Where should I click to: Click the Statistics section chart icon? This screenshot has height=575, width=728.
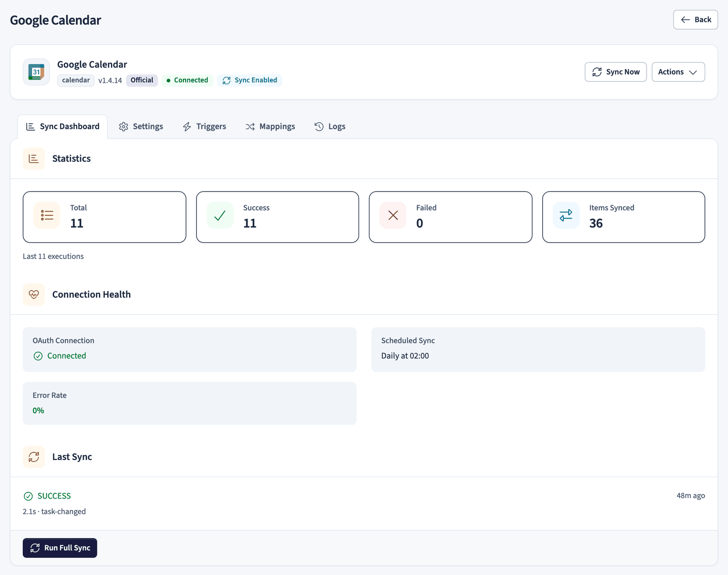34,158
